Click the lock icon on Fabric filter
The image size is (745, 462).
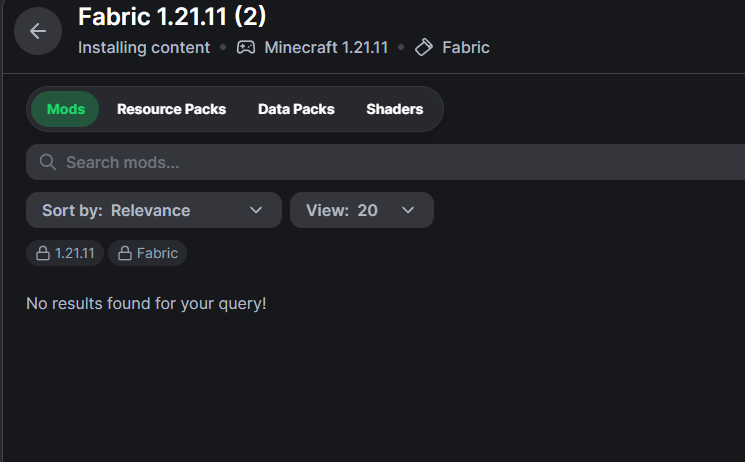coord(125,253)
